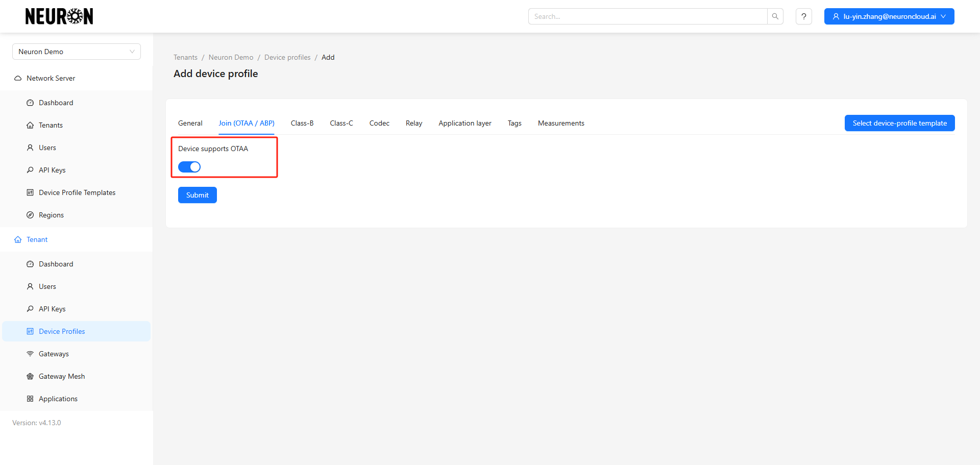Select the Join (OTAA / ABP) tab
Screen dimensions: 980x465
(x=247, y=123)
